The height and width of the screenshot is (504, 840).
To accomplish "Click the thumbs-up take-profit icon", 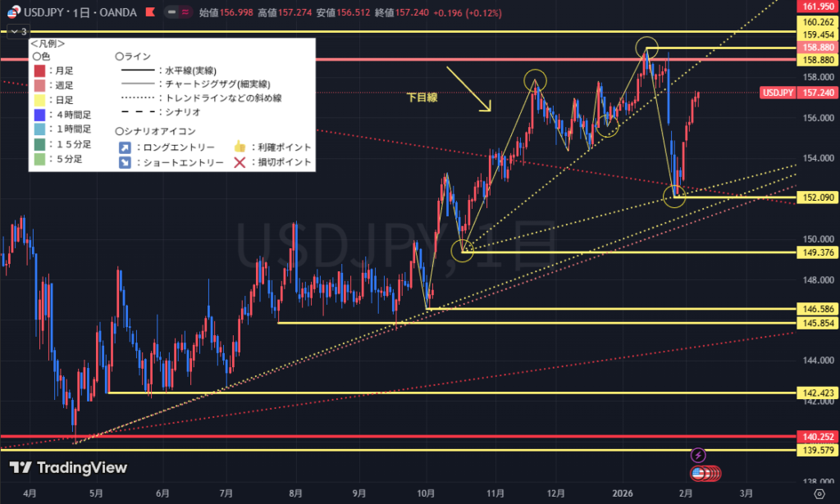I will point(239,148).
